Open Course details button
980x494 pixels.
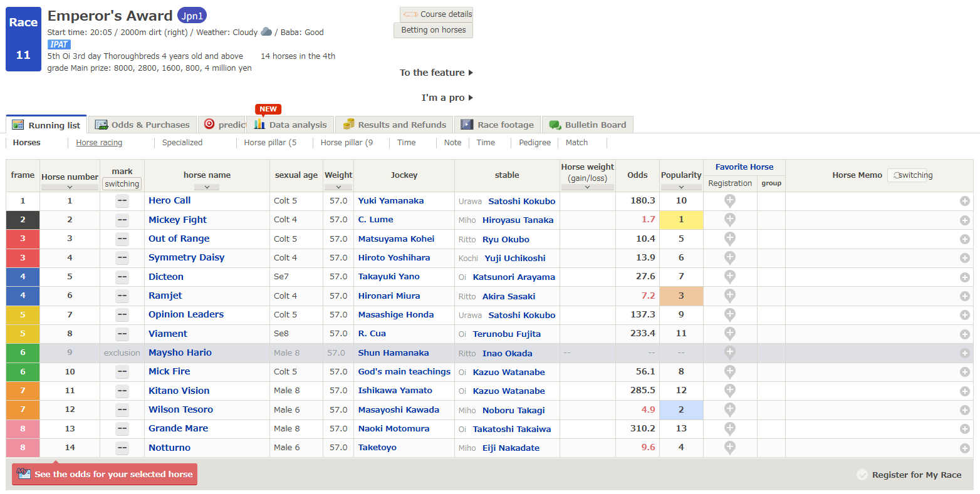[x=436, y=14]
